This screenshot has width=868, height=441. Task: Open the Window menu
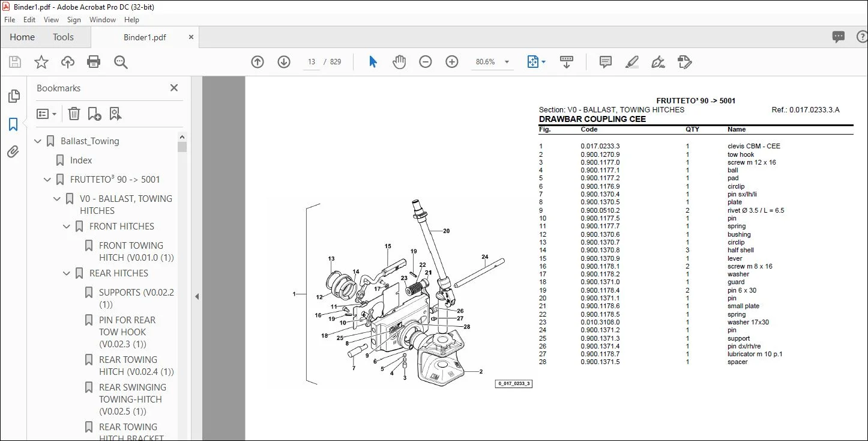[x=103, y=20]
